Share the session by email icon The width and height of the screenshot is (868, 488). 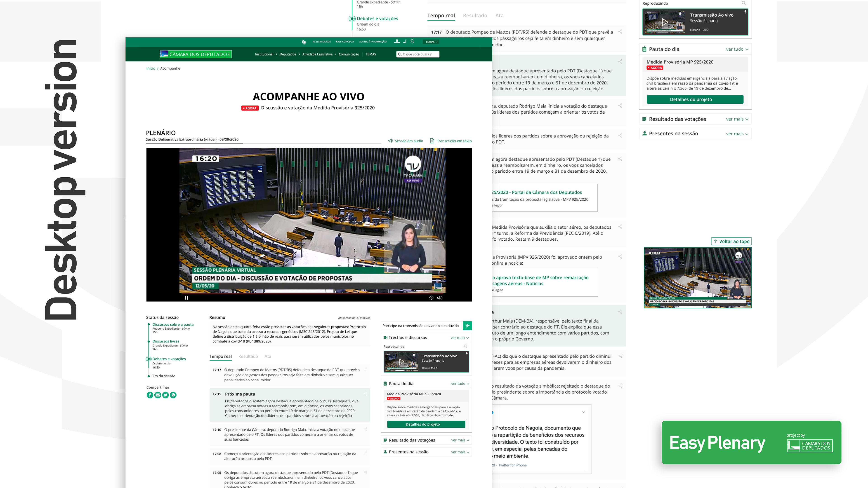tap(158, 395)
